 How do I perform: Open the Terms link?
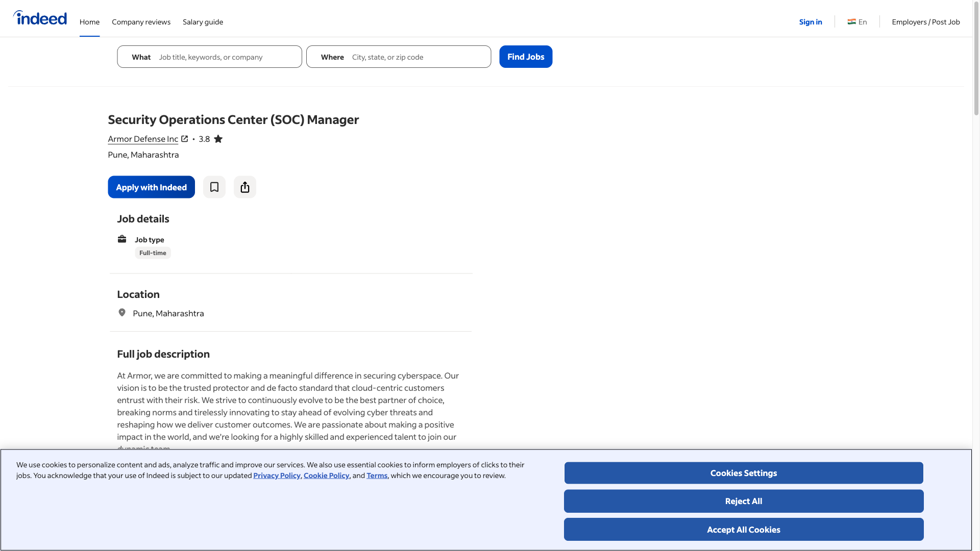[377, 475]
